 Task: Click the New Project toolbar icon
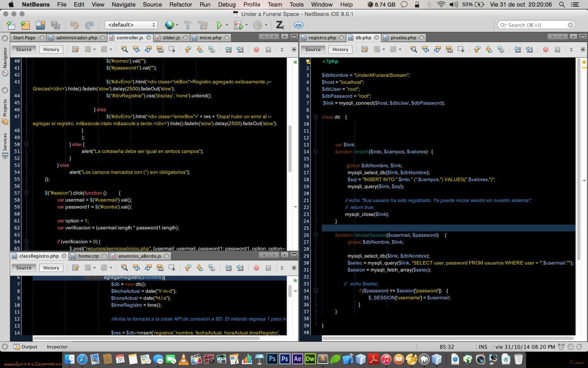tap(25, 25)
